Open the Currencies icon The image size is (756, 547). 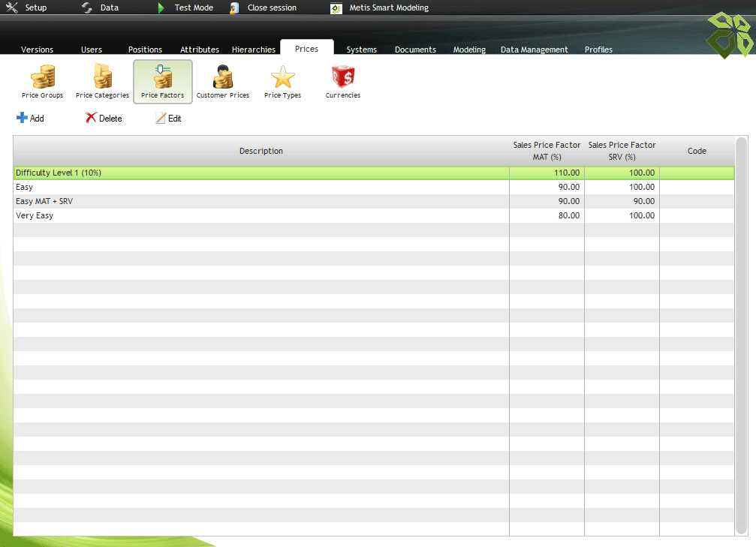[342, 77]
